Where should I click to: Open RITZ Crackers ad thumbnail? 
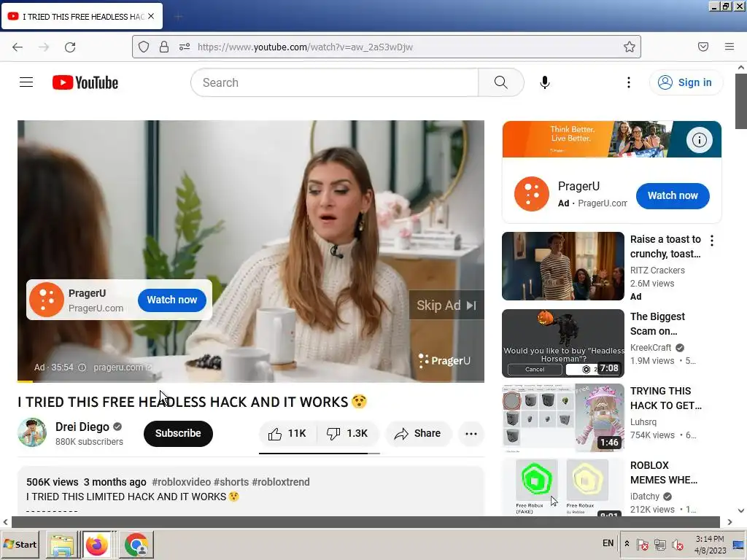[x=563, y=266]
